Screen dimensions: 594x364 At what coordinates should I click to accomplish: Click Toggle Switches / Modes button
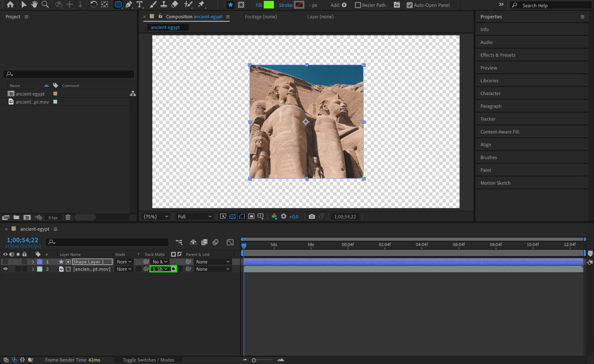148,360
